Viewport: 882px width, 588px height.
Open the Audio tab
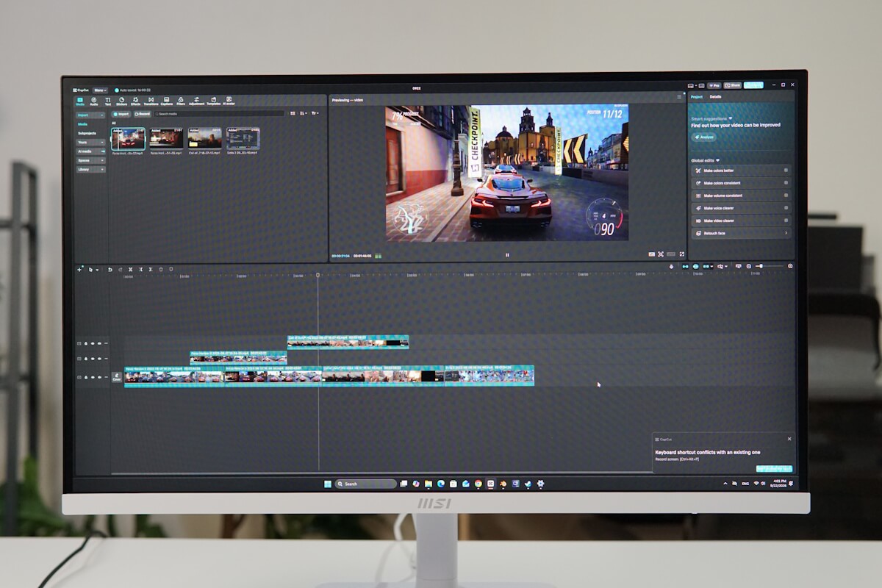pyautogui.click(x=93, y=101)
